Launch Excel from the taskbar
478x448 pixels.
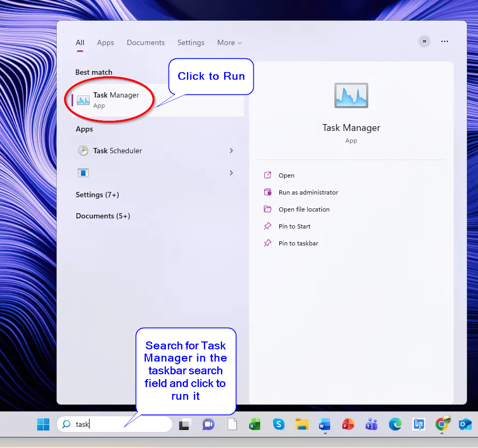(254, 424)
